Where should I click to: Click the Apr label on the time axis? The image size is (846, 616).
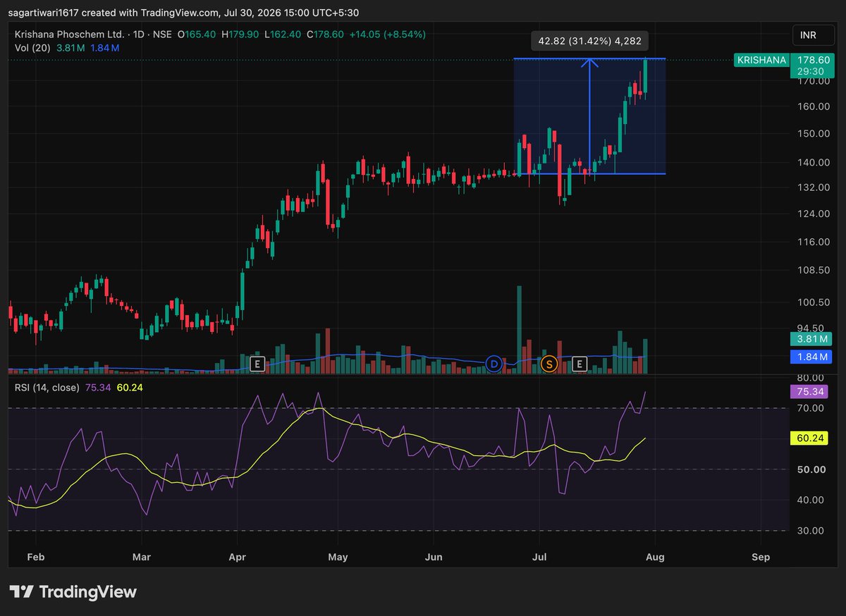[238, 557]
